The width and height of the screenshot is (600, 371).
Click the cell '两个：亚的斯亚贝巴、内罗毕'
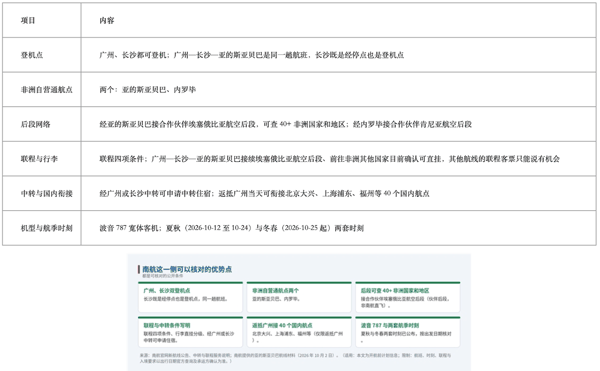pos(338,89)
